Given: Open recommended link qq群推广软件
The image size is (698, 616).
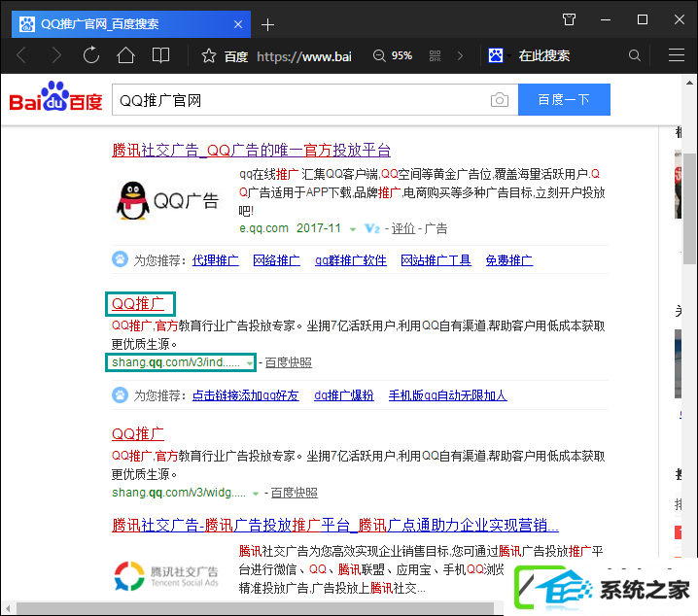Looking at the screenshot, I should pyautogui.click(x=351, y=260).
